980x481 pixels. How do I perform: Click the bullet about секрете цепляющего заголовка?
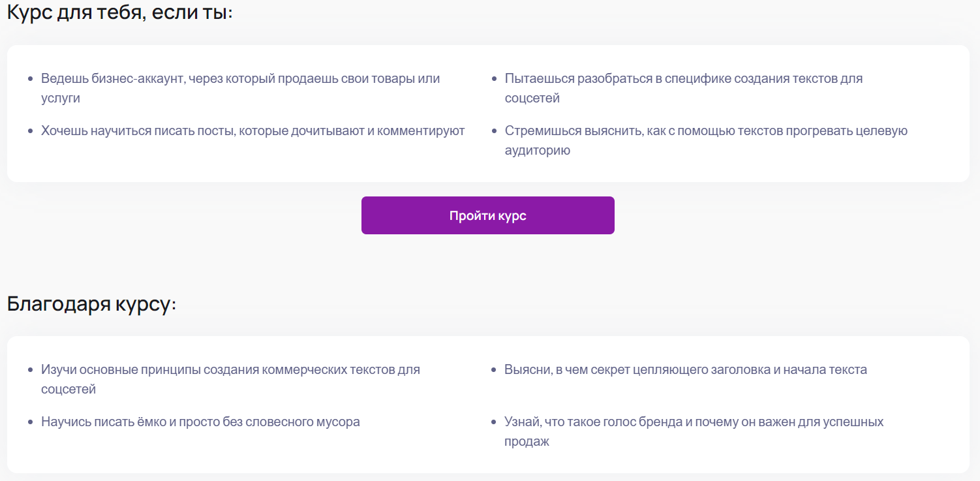[685, 369]
